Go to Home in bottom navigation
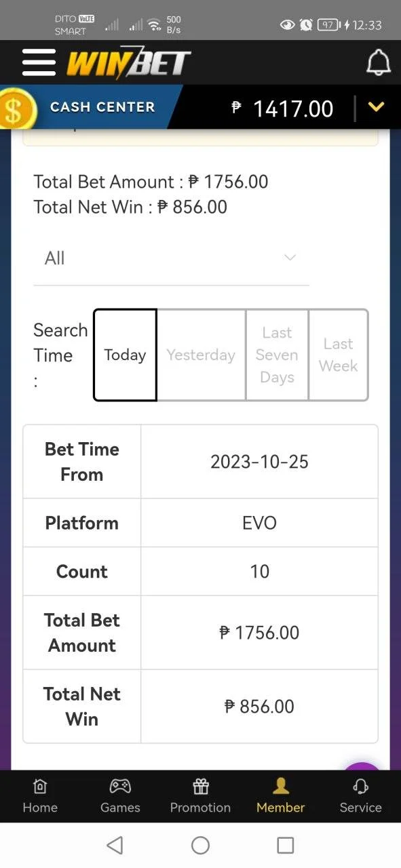The height and width of the screenshot is (868, 401). tap(40, 796)
